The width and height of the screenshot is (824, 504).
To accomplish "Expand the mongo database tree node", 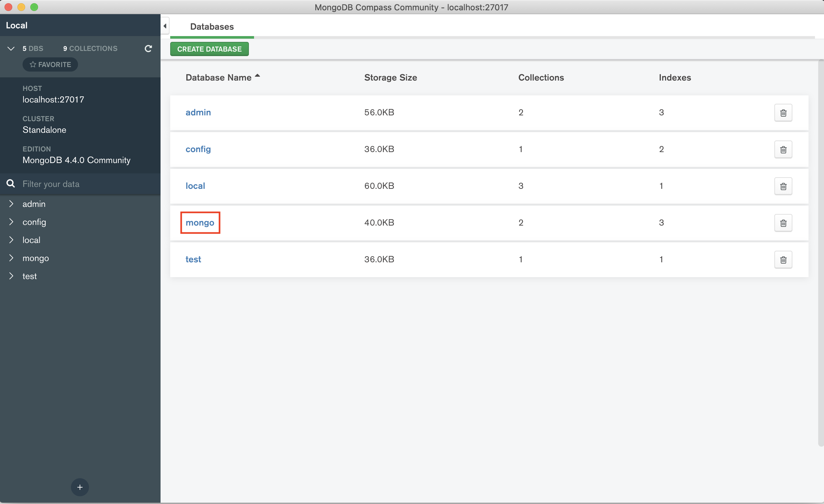I will coord(11,258).
